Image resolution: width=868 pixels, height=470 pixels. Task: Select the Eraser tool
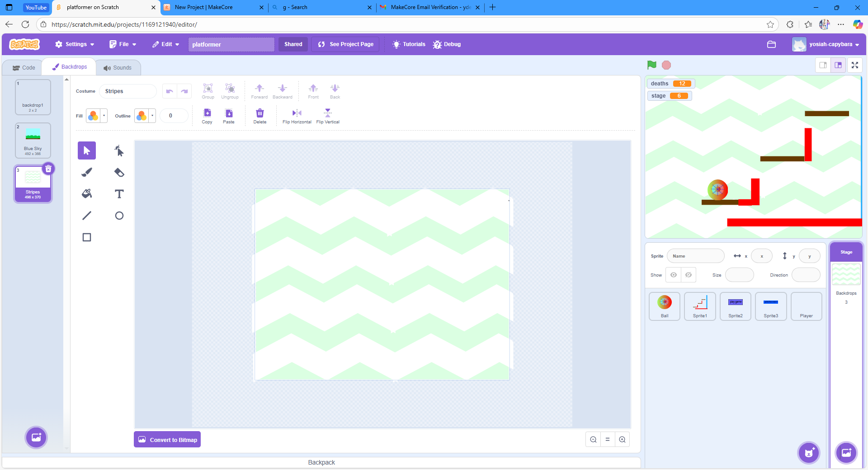point(119,172)
